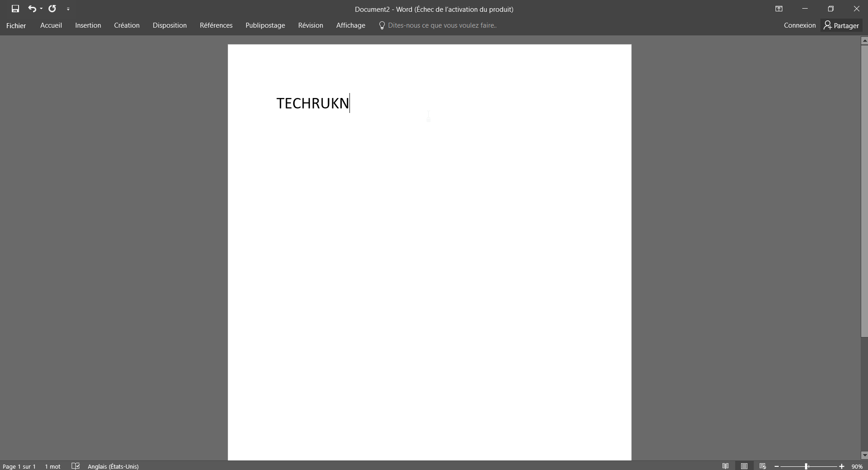The width and height of the screenshot is (868, 470).
Task: Click the zoom slider handle
Action: (x=807, y=466)
